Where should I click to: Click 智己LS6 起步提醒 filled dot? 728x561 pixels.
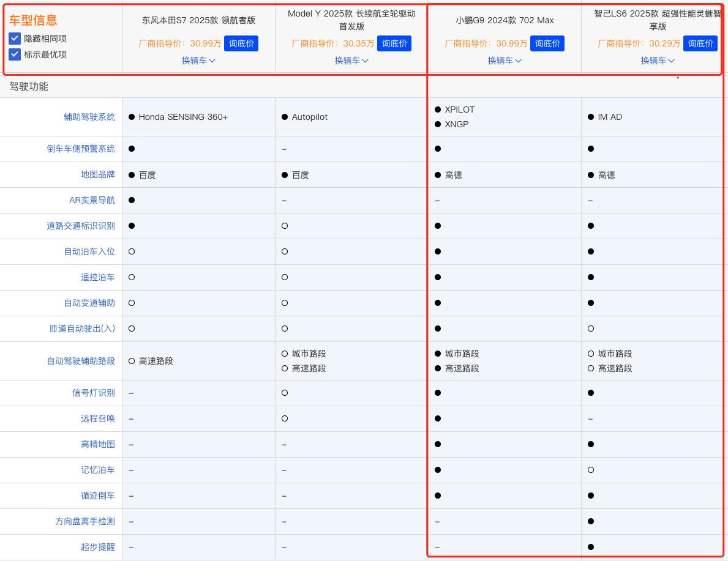click(x=591, y=547)
